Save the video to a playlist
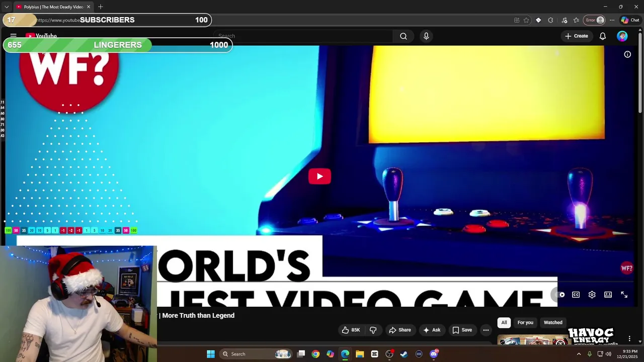The image size is (644, 362). (x=462, y=330)
